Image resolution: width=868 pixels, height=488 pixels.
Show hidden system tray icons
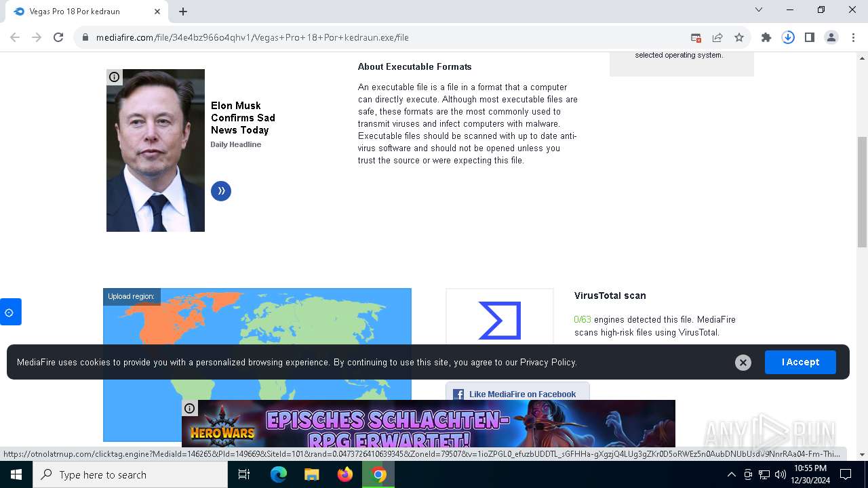tap(731, 474)
